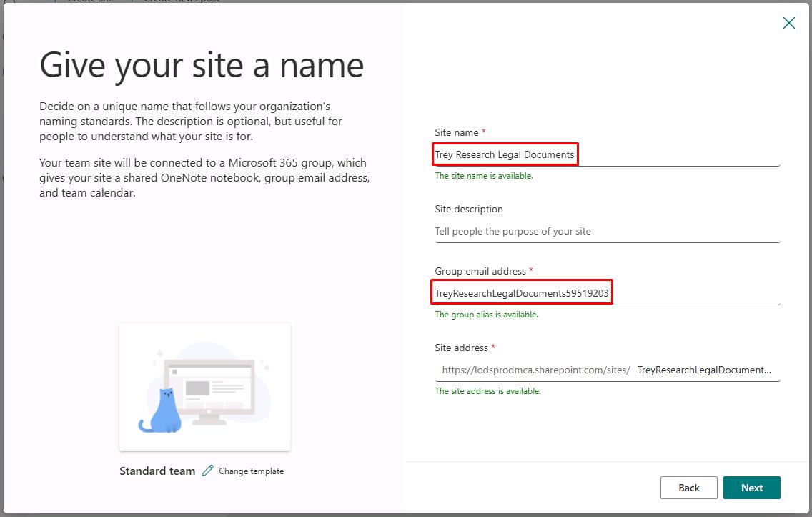Go back using the Back button
Image resolution: width=812 pixels, height=517 pixels.
pos(689,488)
